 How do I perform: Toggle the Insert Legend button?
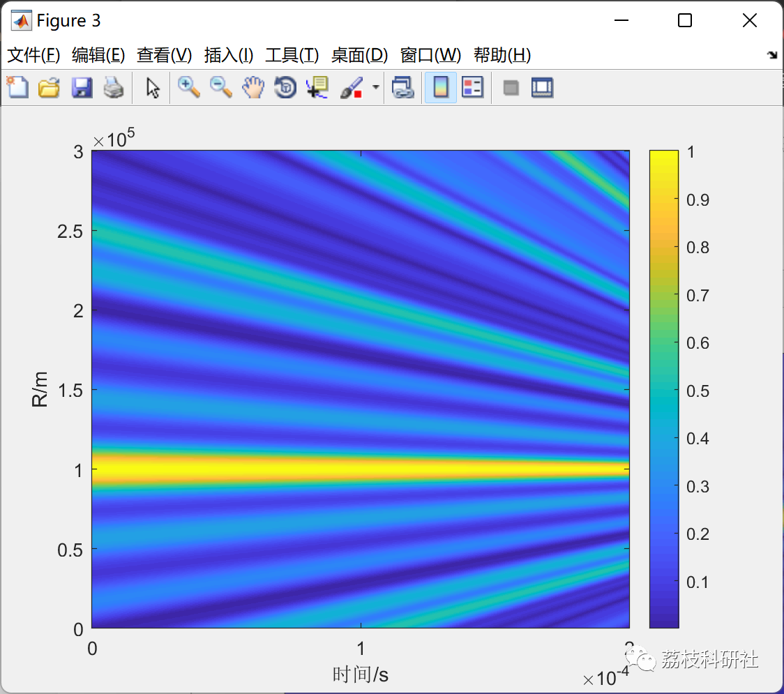(x=472, y=87)
